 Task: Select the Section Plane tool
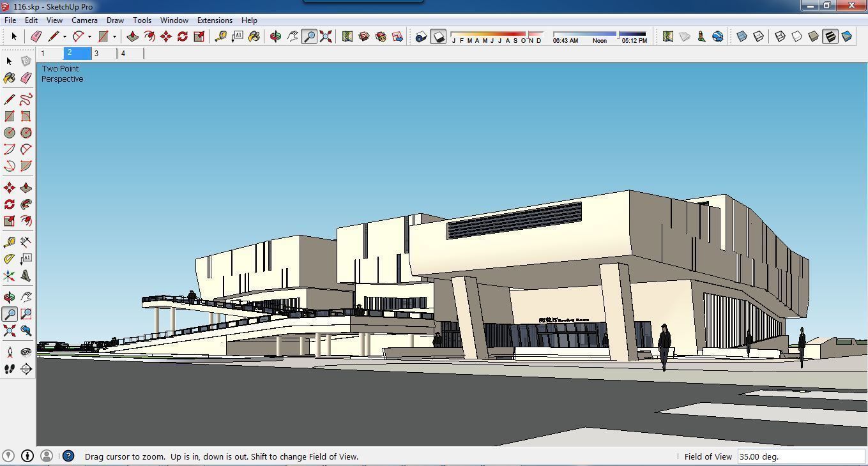pyautogui.click(x=26, y=369)
